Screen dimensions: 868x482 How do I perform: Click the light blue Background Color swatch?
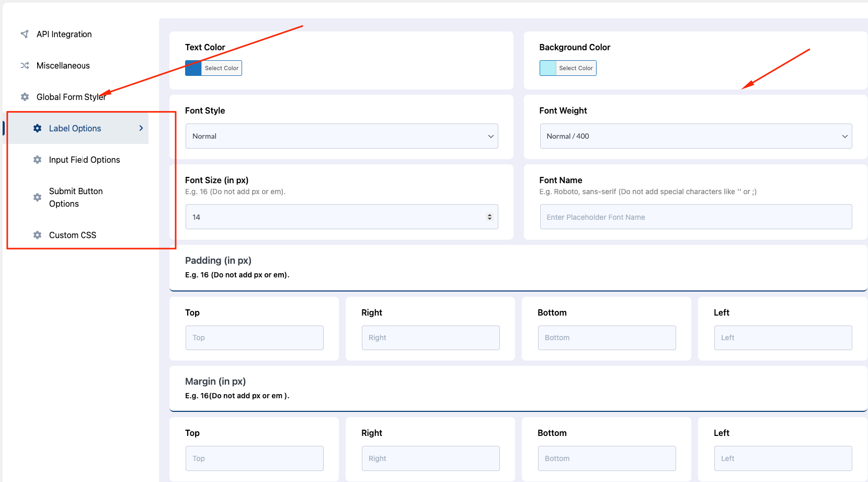coord(547,68)
